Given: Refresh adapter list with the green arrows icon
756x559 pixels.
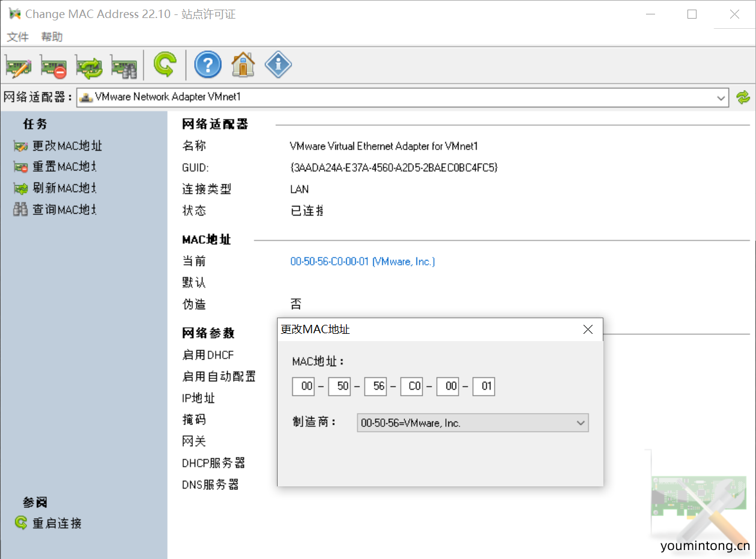Looking at the screenshot, I should tap(743, 97).
